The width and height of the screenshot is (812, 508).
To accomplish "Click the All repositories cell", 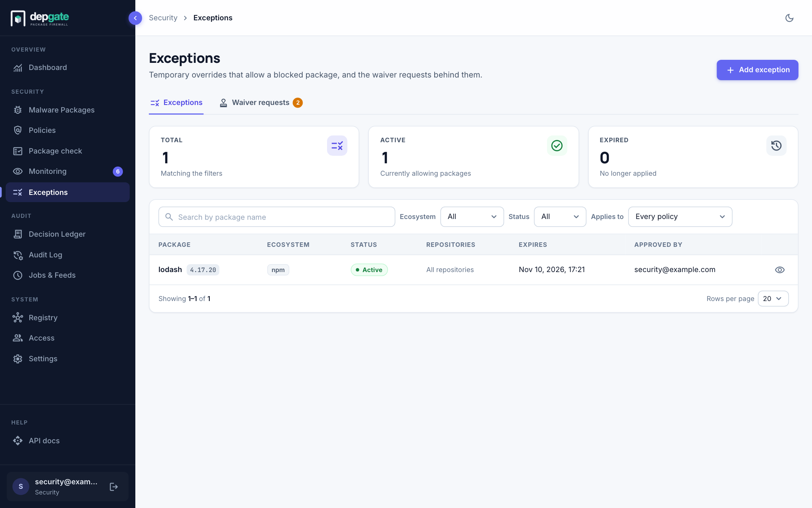I will tap(450, 270).
